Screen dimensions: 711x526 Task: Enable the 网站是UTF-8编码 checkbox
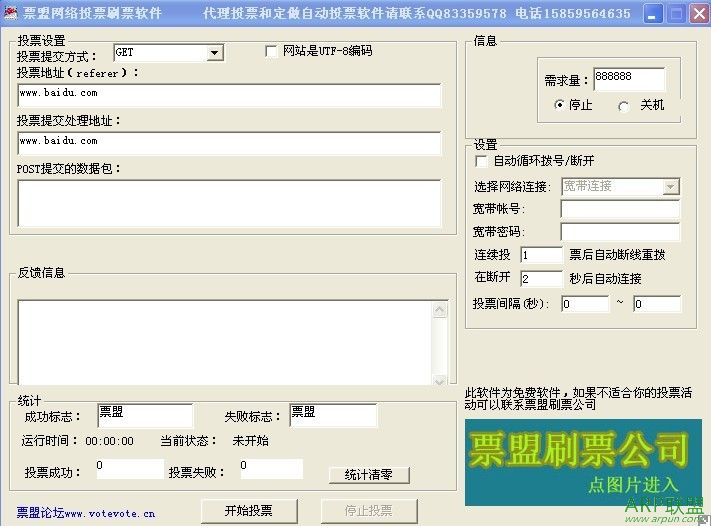271,51
